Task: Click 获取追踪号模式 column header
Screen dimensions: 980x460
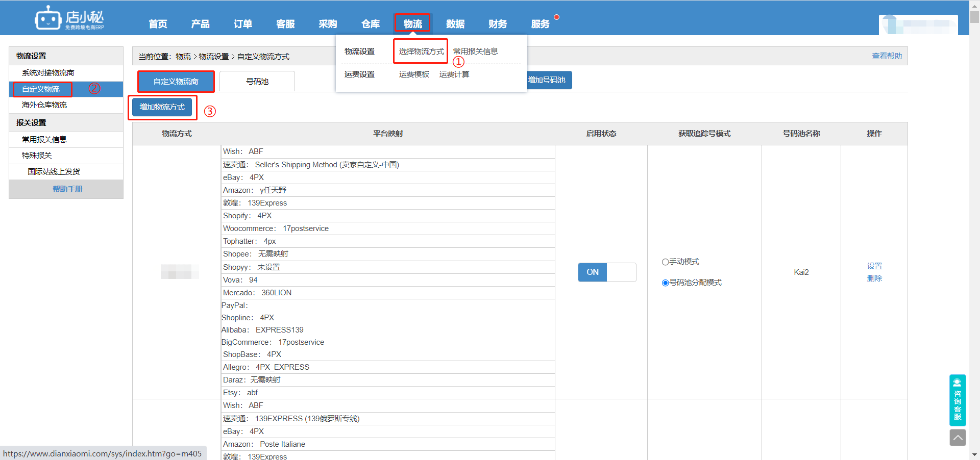Action: (x=704, y=134)
